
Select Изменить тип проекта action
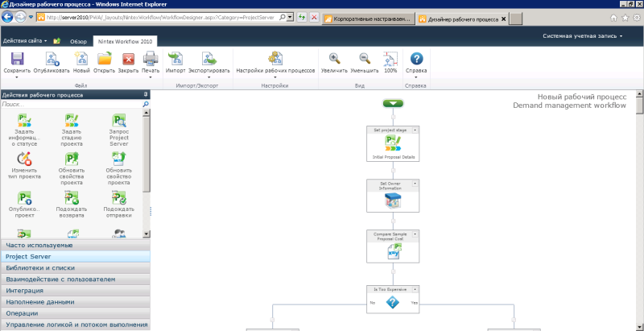tap(24, 166)
